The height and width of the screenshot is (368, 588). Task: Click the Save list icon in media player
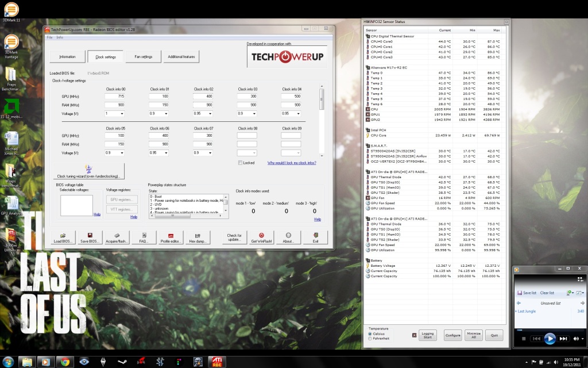coord(520,293)
